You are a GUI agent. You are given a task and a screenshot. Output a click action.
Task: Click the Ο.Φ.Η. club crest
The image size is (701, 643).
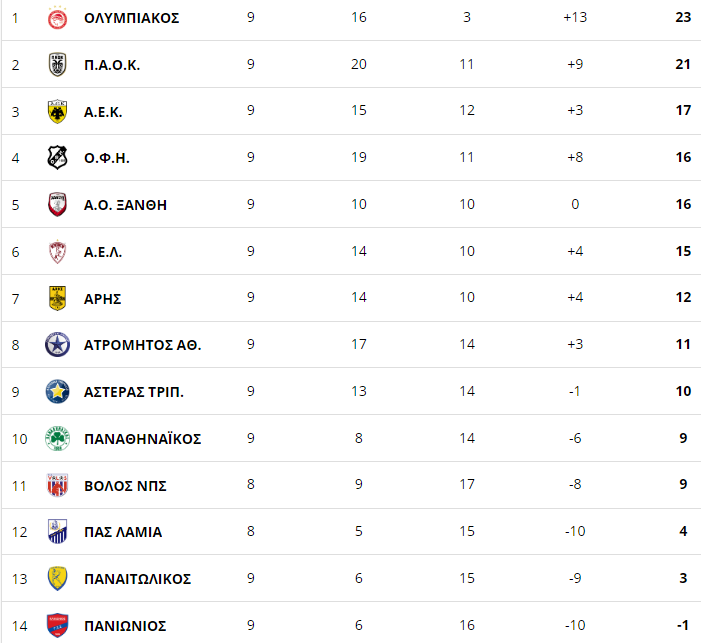tap(57, 157)
